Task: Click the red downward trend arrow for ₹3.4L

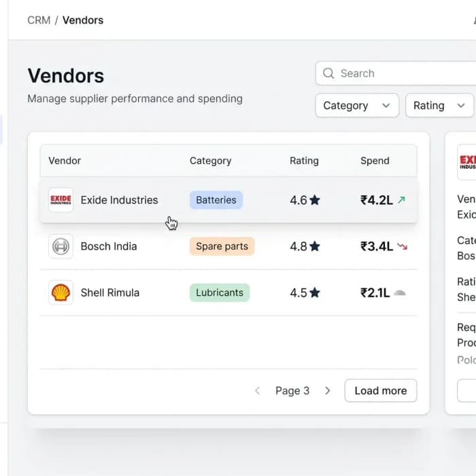Action: point(403,246)
